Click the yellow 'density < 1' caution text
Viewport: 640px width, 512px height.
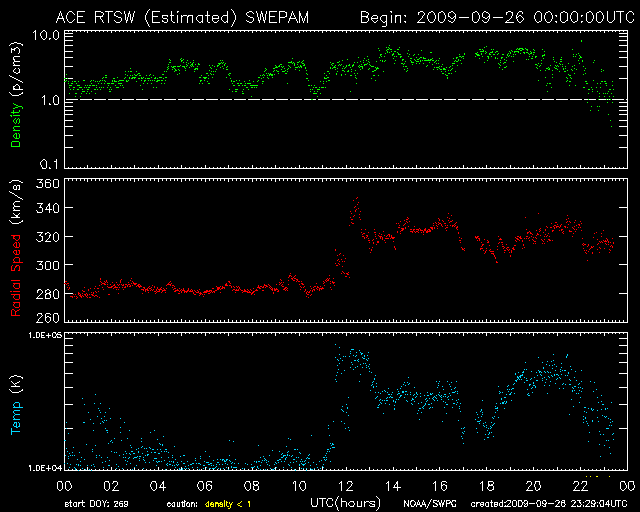[x=228, y=505]
